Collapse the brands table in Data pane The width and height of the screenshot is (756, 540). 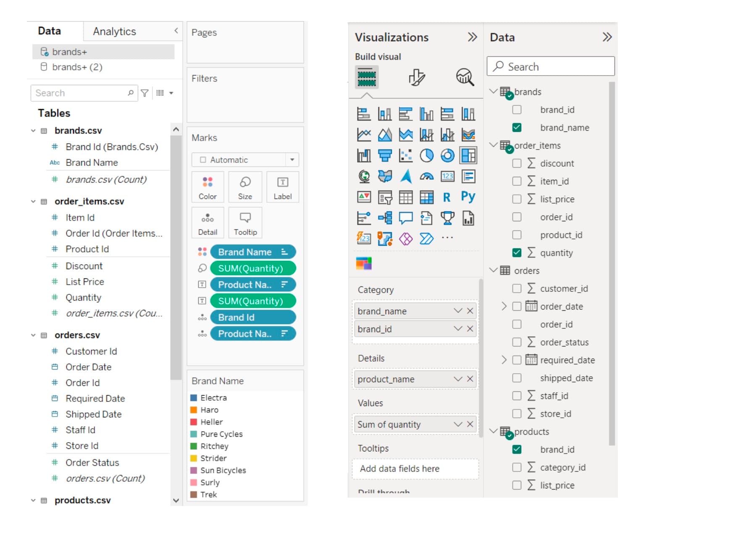click(493, 91)
